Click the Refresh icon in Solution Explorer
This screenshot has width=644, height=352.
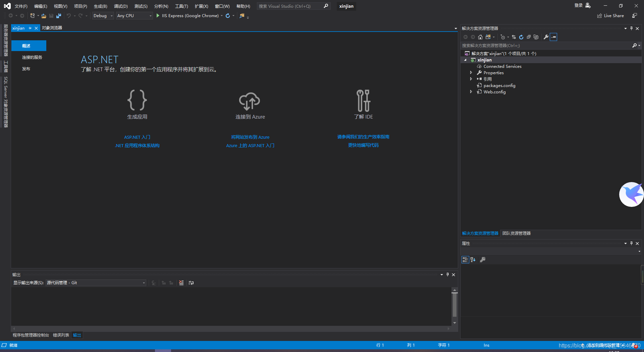(x=521, y=37)
